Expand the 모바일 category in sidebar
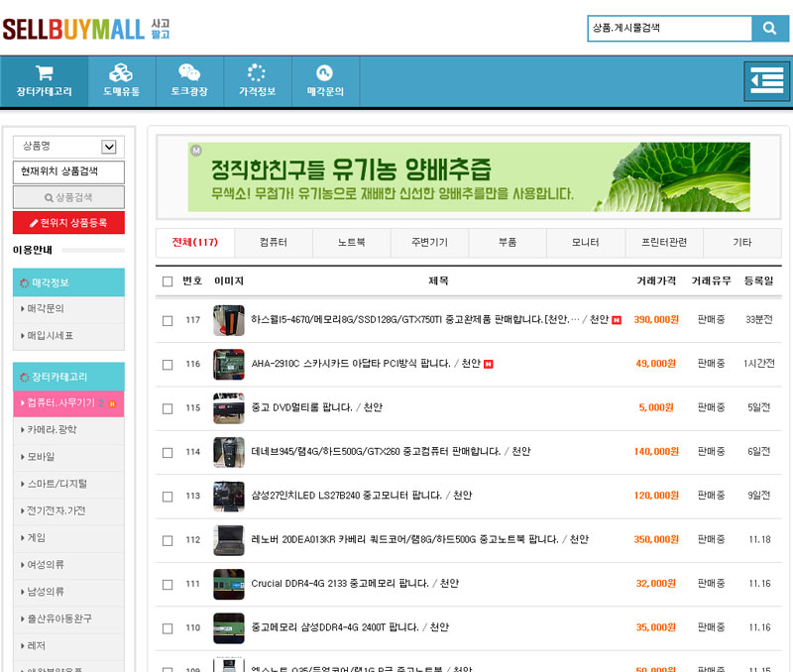 (x=68, y=457)
